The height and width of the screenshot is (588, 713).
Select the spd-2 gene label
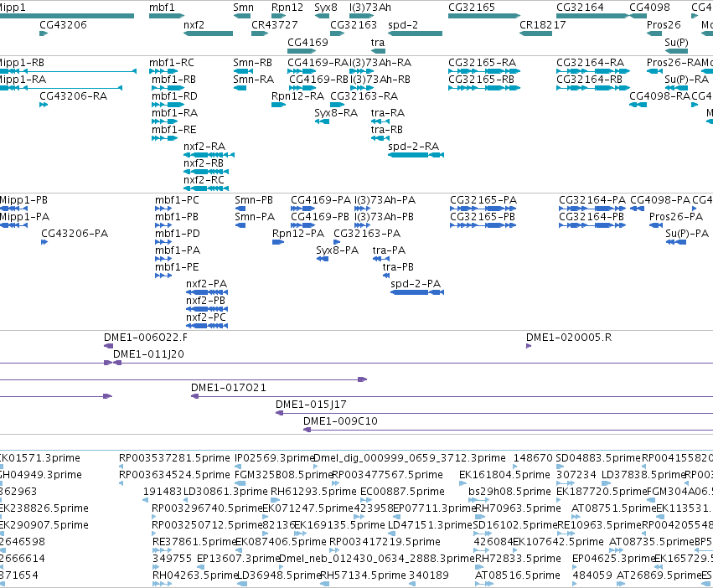403,24
